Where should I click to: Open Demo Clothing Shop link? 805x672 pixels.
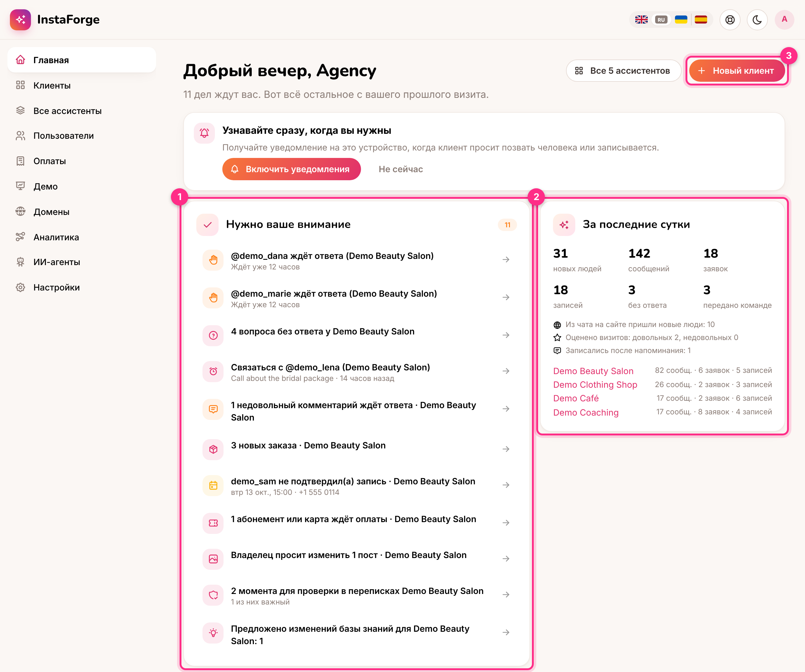coord(595,385)
